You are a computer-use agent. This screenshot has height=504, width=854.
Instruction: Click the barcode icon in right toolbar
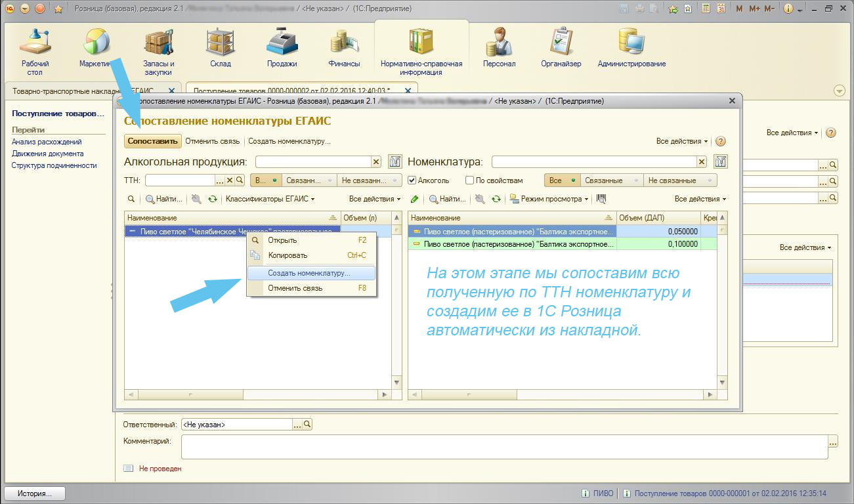pos(601,199)
